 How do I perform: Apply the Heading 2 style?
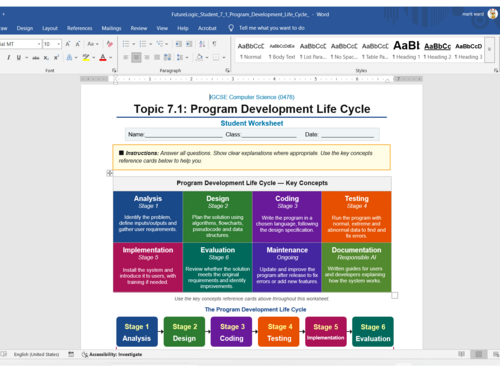pos(437,51)
